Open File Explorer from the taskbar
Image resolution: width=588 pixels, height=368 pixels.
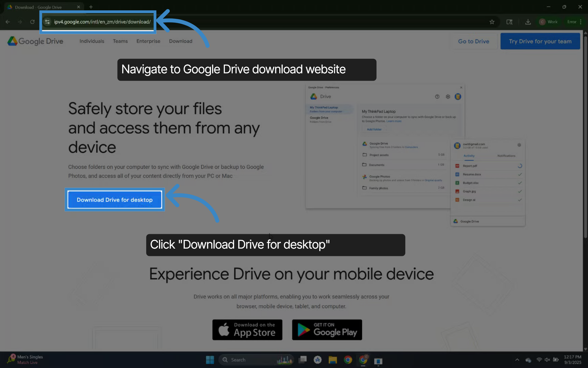(x=332, y=360)
